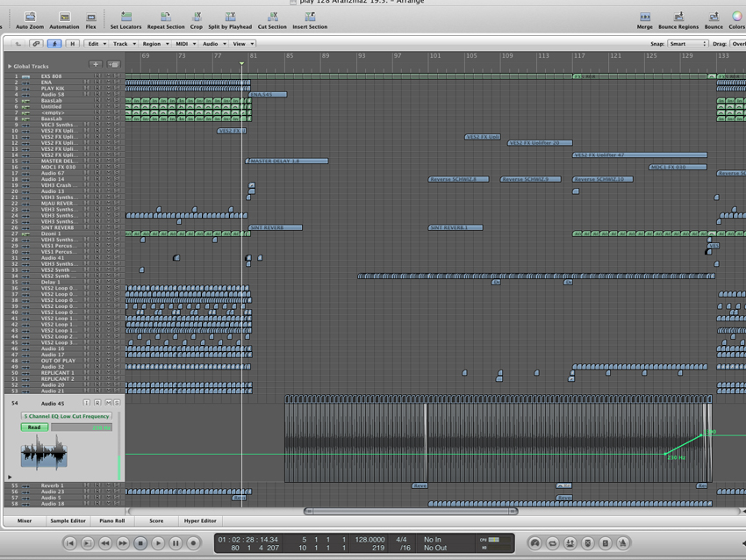Click the duplicate track button
Viewport: 746px width, 560px height.
(114, 64)
